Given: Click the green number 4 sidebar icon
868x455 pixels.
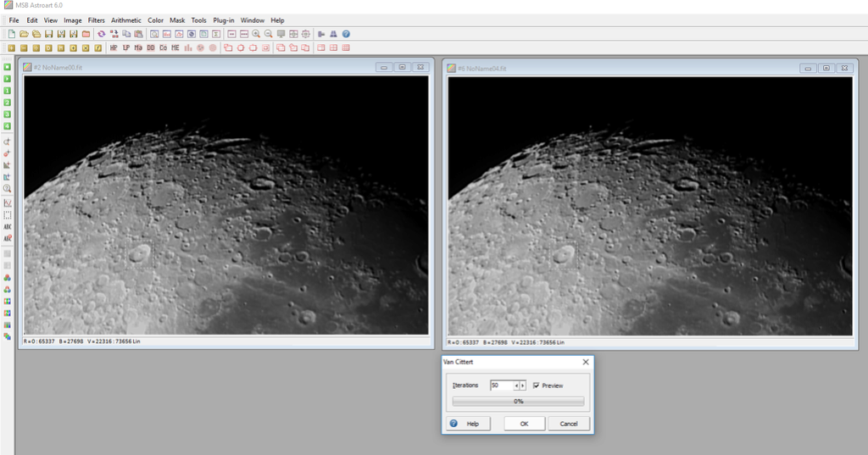Looking at the screenshot, I should coord(7,126).
